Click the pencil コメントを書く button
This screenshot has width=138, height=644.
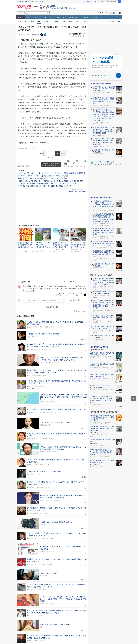click(69, 282)
